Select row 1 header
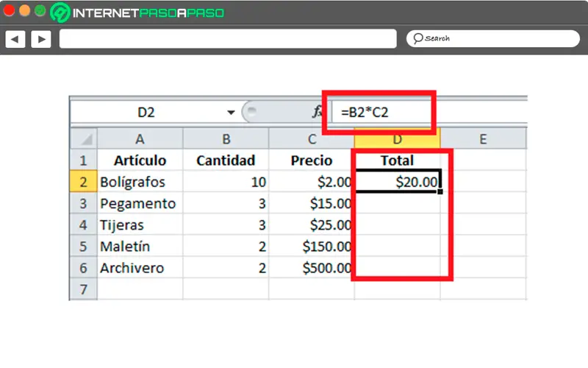Screen dimensions: 588x368 tap(83, 160)
